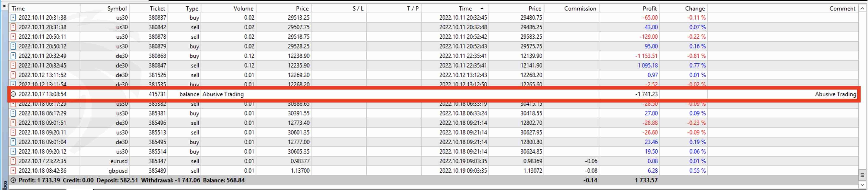
Task: Click the order icon for ticket 385513
Action: 13,133
